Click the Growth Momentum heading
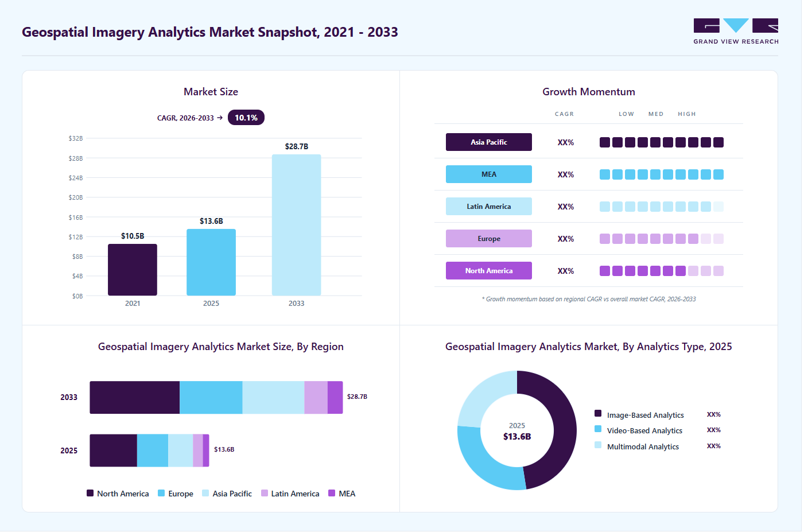 tap(589, 92)
